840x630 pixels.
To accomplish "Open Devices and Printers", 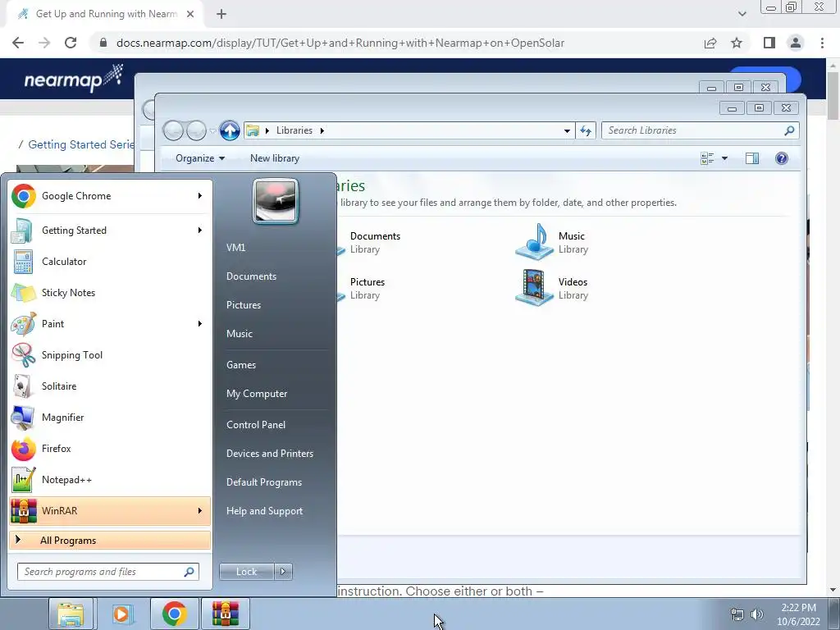I will [270, 454].
